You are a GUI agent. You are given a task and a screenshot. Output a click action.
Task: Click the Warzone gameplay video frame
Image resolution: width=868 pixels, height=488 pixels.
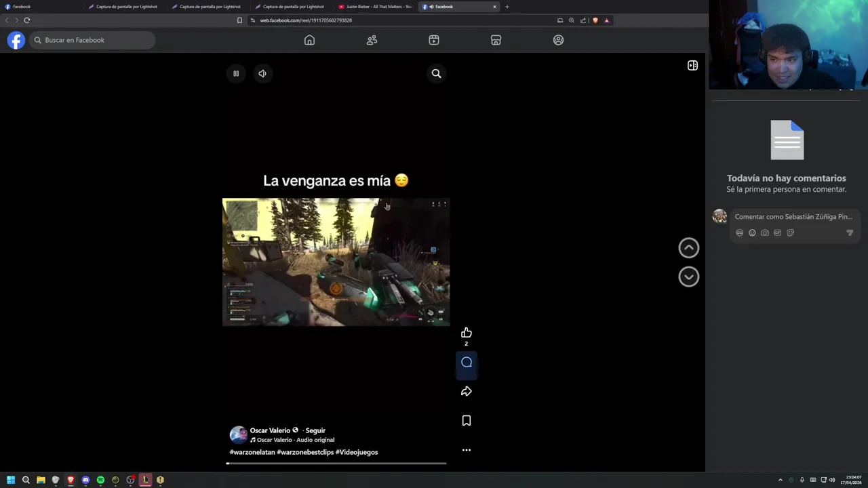pos(336,262)
